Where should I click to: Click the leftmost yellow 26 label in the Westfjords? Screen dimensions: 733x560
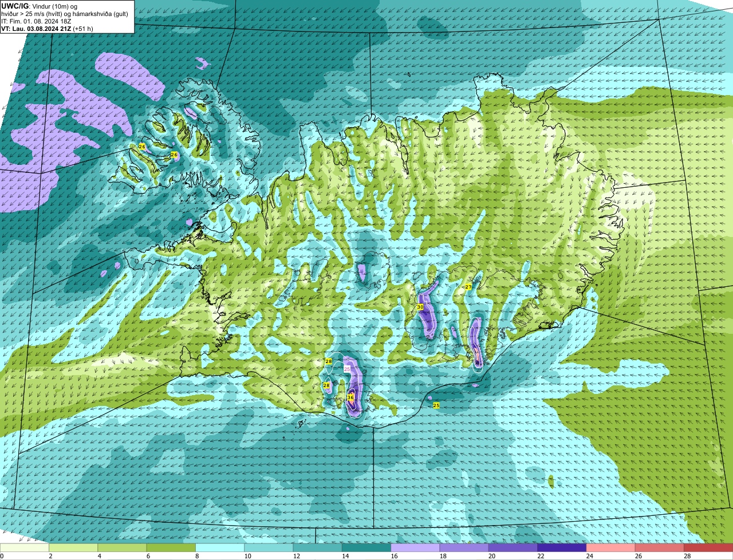point(142,147)
